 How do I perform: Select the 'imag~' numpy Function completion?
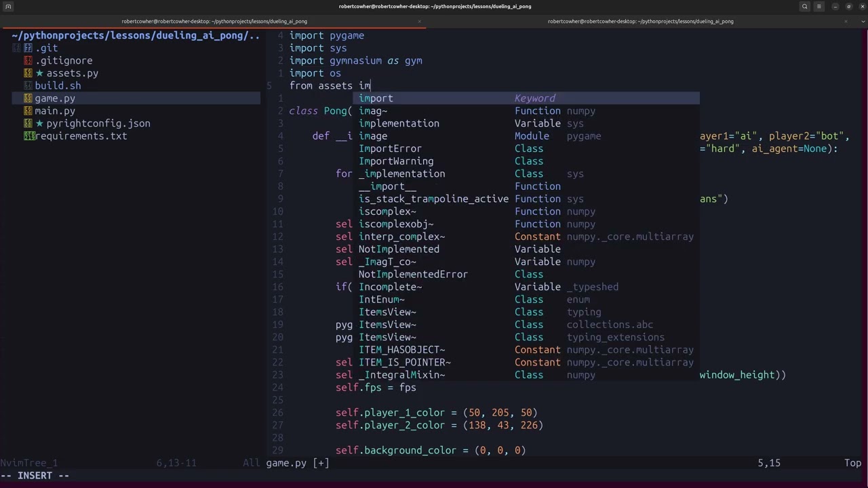click(526, 110)
